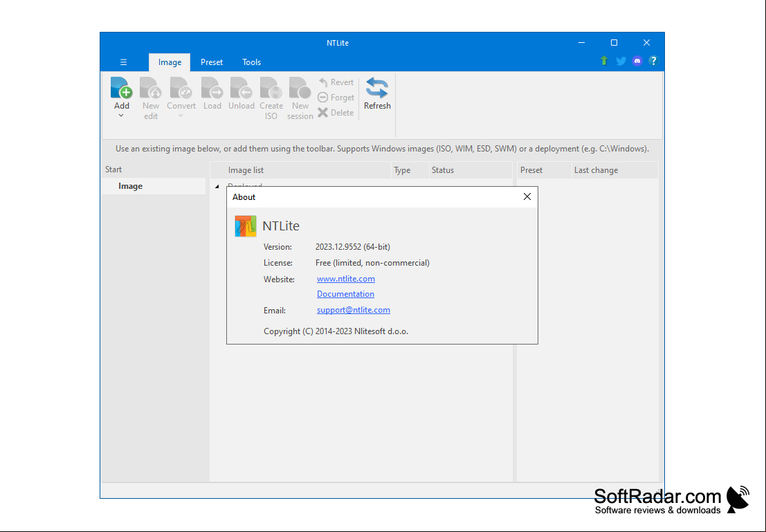Click the support@ntlite.com email link

click(x=353, y=310)
